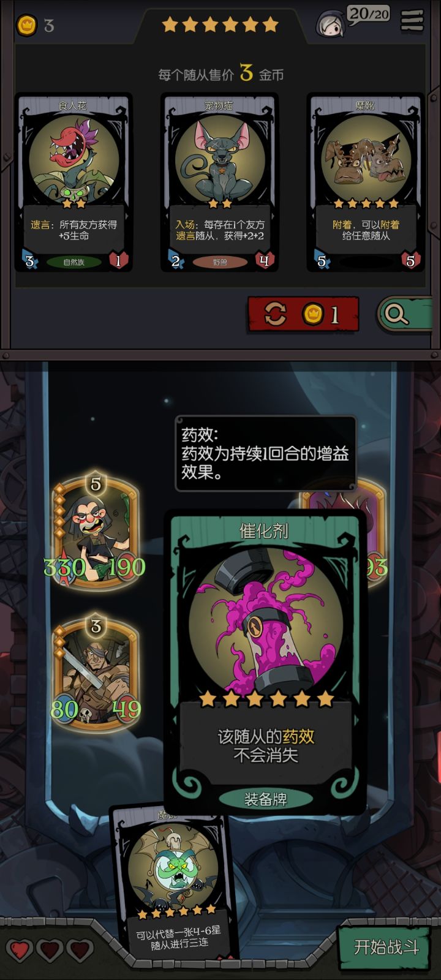Select the 食人花 minion card
The image size is (441, 980).
pyautogui.click(x=73, y=183)
